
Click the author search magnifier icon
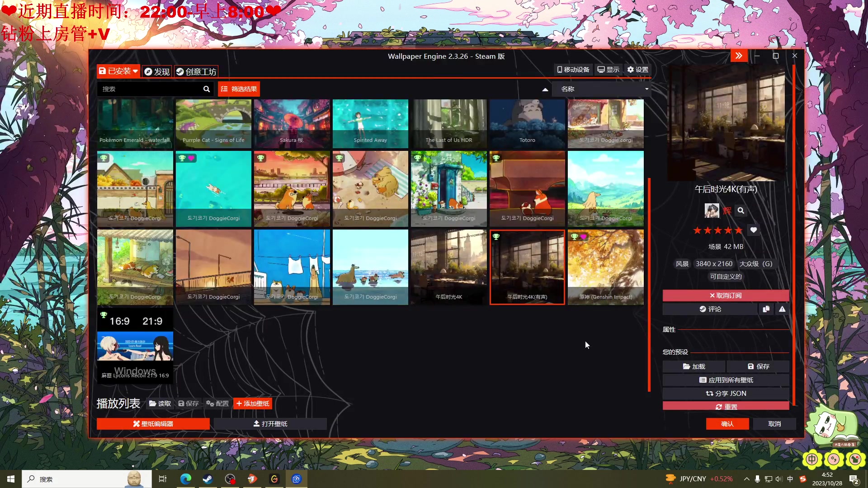(x=741, y=211)
